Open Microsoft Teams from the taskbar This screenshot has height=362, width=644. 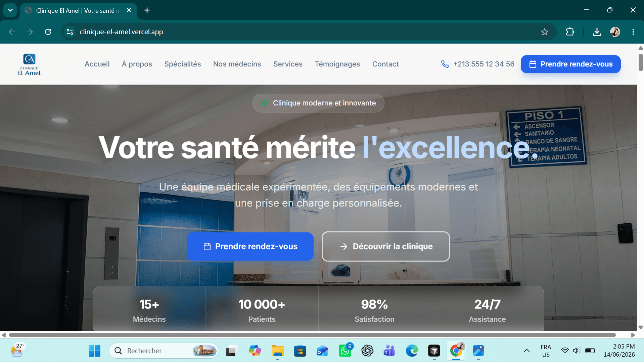pos(389,351)
